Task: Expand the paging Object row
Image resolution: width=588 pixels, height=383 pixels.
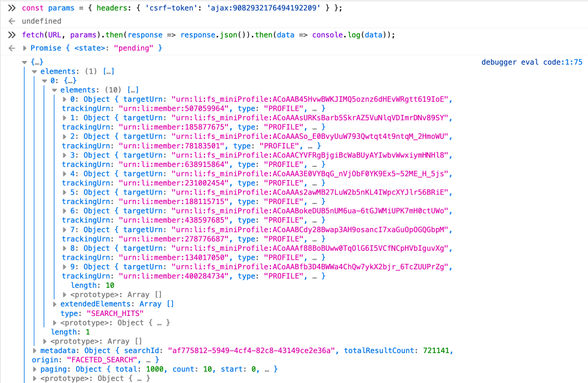Action: (35, 369)
